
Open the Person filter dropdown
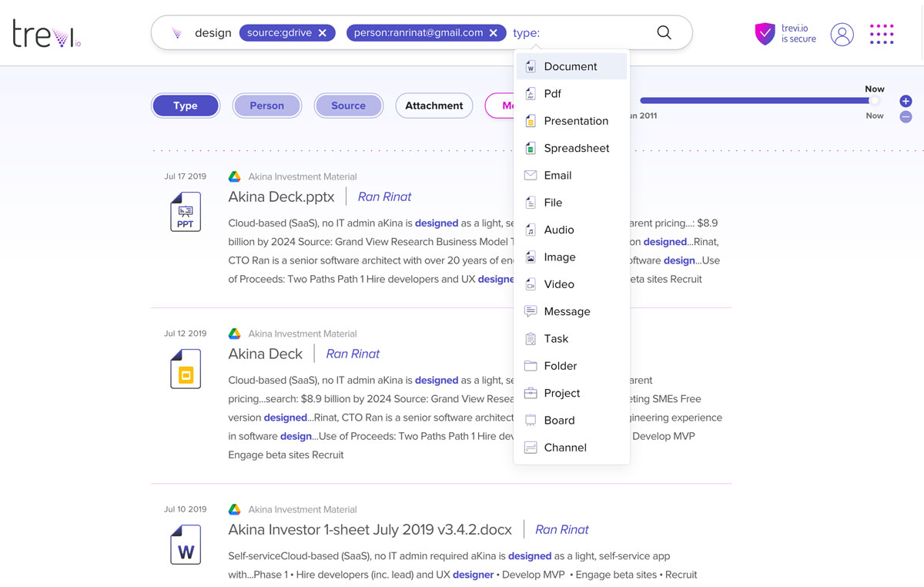pos(266,106)
